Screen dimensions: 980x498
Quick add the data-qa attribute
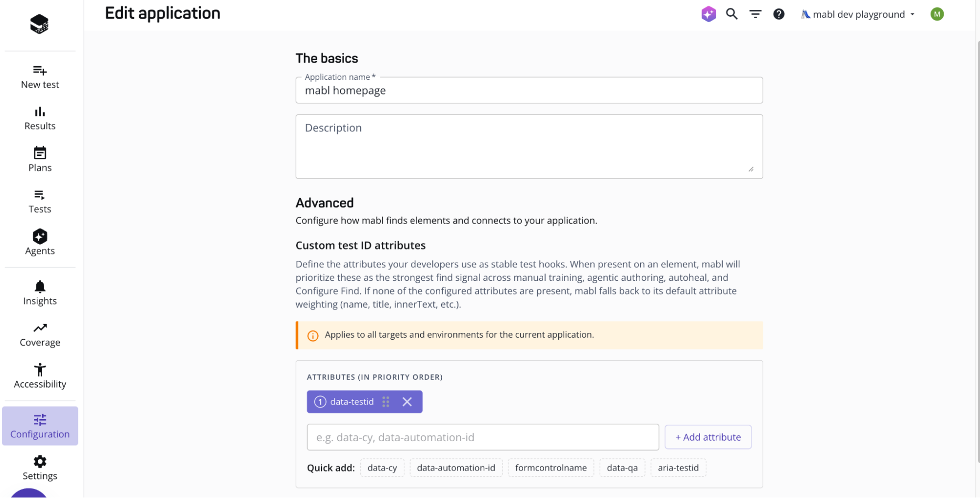[x=622, y=468]
